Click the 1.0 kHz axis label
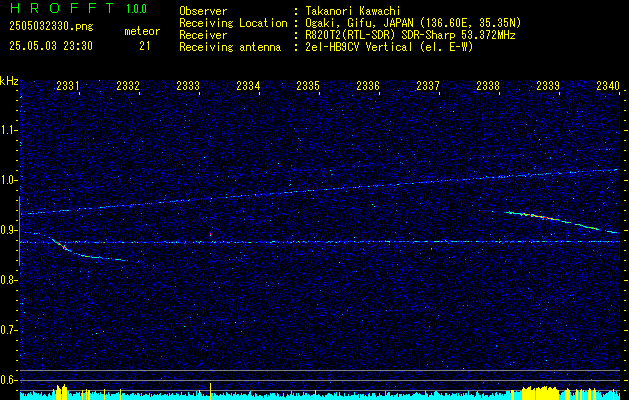 point(9,180)
